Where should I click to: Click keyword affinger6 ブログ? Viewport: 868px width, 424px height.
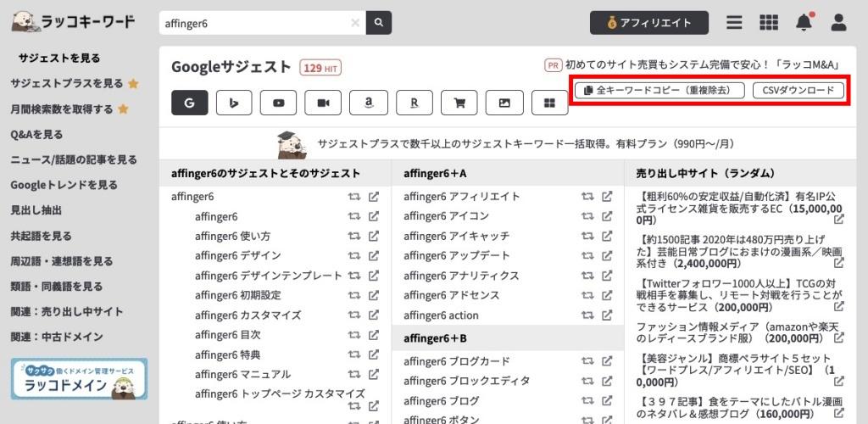pos(441,401)
